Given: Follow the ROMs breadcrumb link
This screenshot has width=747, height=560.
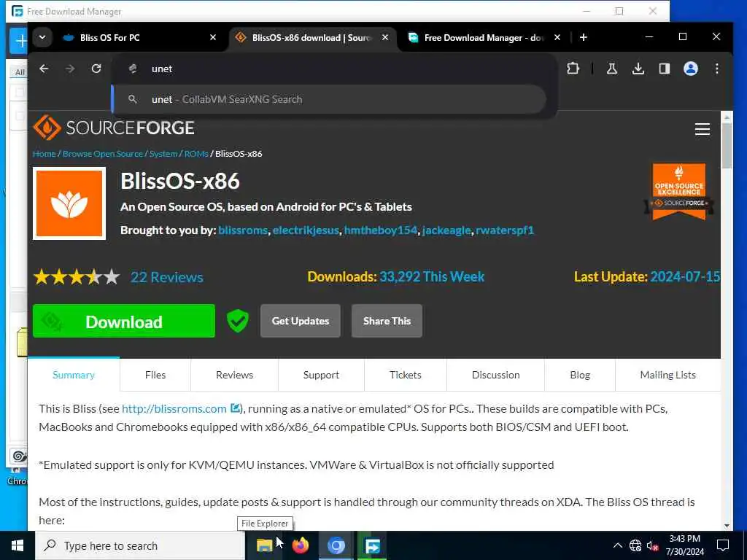Looking at the screenshot, I should click(x=196, y=154).
